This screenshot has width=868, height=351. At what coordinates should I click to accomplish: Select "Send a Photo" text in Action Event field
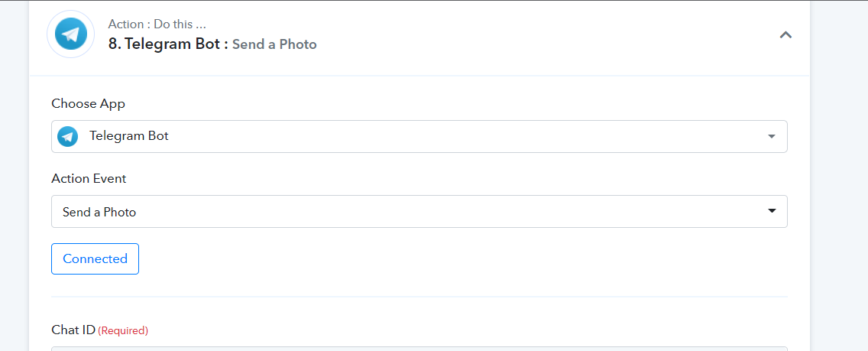click(x=99, y=212)
